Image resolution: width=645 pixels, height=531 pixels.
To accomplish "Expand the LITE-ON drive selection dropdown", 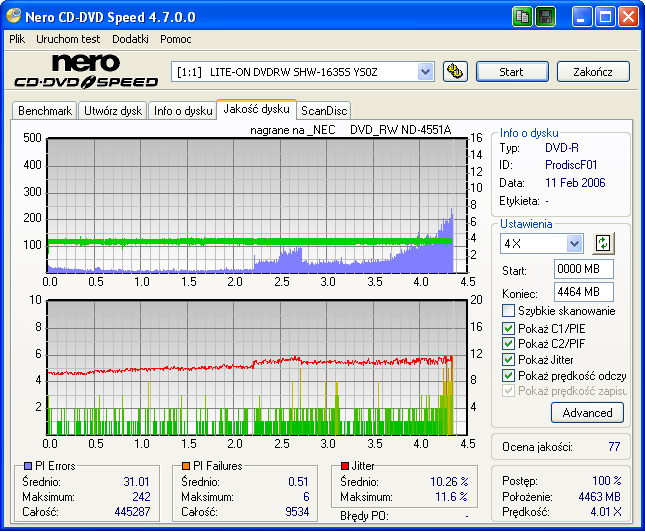I will pyautogui.click(x=425, y=72).
